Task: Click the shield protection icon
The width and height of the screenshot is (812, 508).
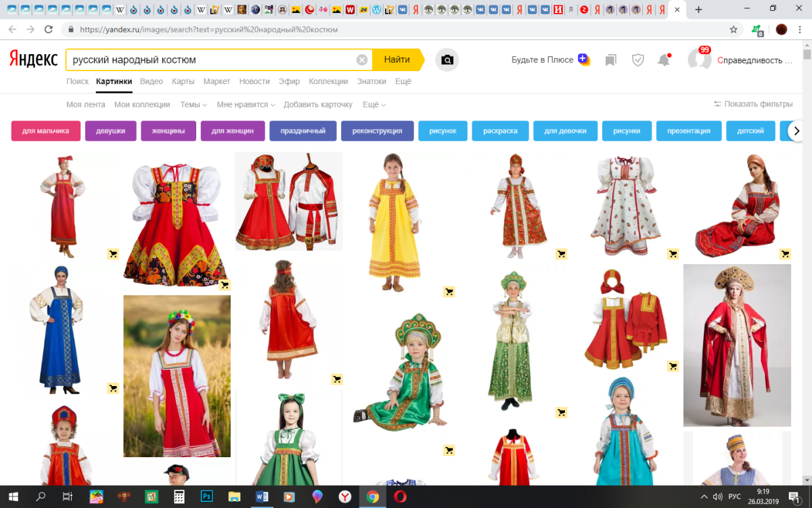Action: coord(637,60)
